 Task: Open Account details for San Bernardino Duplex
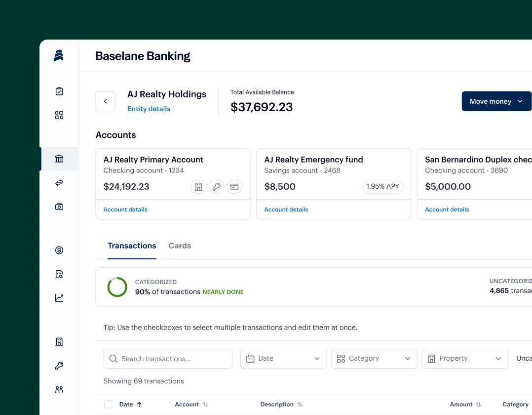click(447, 209)
